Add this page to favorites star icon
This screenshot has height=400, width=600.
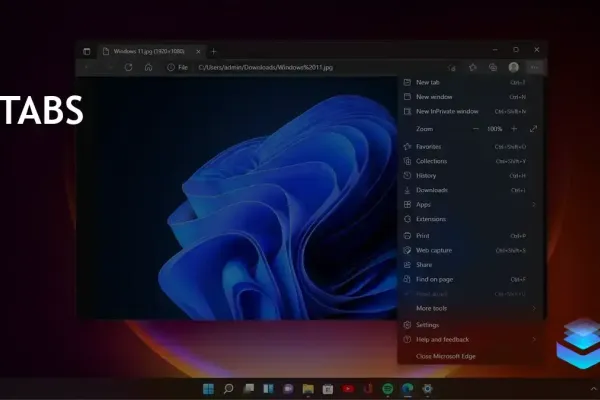[473, 67]
